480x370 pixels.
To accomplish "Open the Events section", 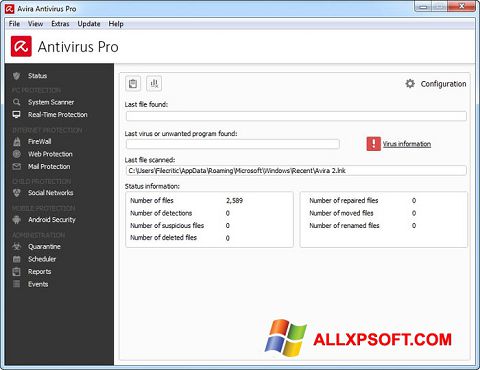I will pyautogui.click(x=38, y=284).
